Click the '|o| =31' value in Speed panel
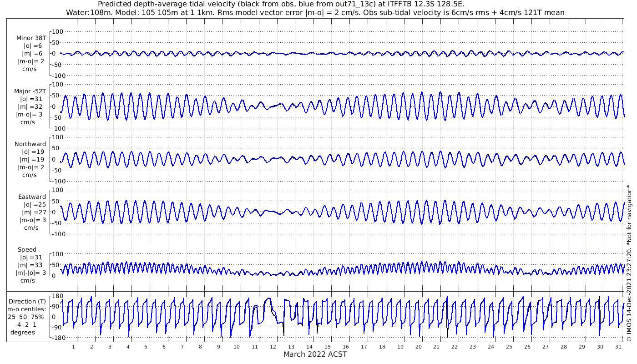The image size is (637, 364). click(31, 258)
